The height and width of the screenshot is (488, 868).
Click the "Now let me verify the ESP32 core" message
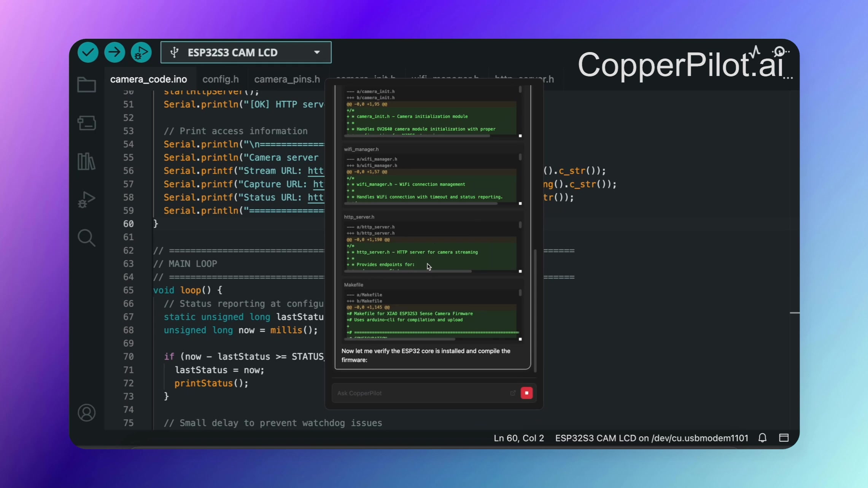426,355
